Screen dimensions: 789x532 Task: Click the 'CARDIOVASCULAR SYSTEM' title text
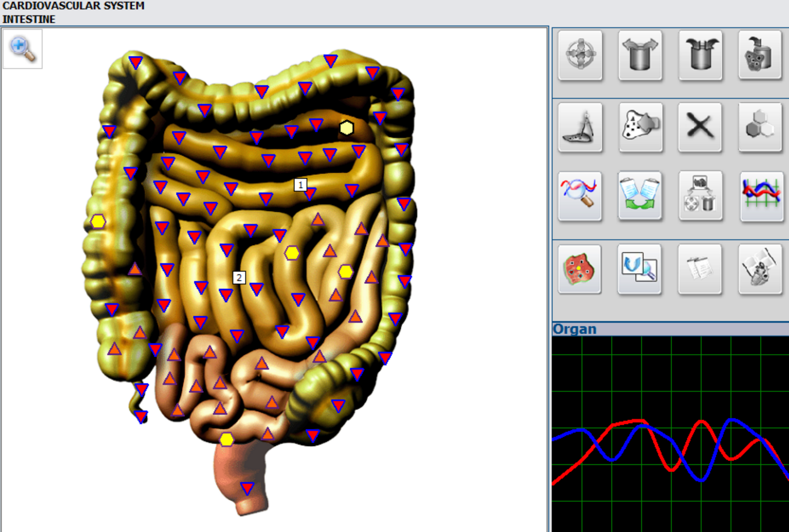(73, 6)
